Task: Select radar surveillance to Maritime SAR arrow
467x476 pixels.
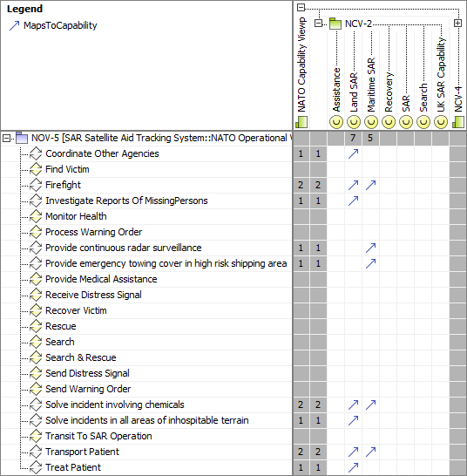Action: point(371,248)
